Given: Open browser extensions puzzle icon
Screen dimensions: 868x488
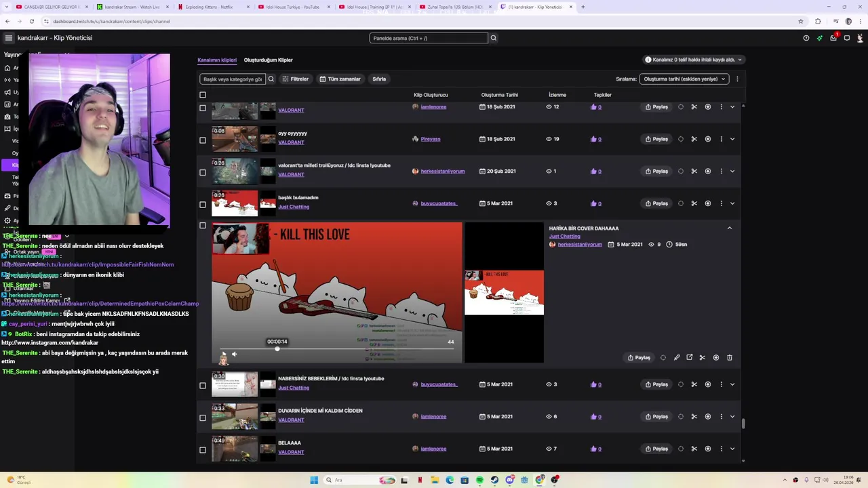Looking at the screenshot, I should click(x=818, y=21).
